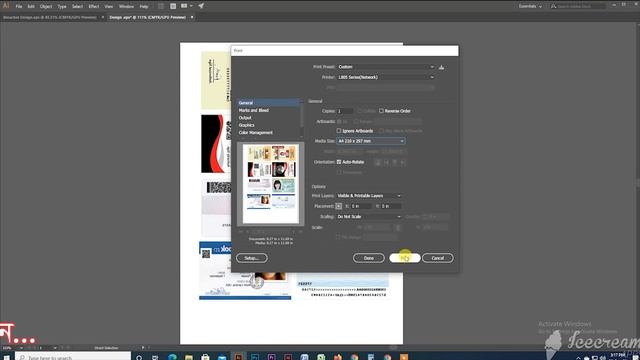Click the Premiere Pro taskbar icon
Image resolution: width=640 pixels, height=360 pixels.
[271, 357]
